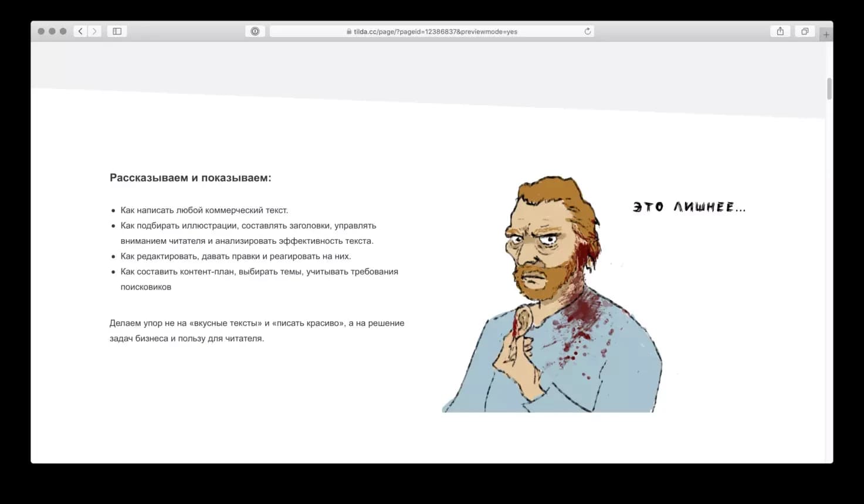Image resolution: width=864 pixels, height=504 pixels.
Task: Go forward to the next page
Action: pyautogui.click(x=94, y=31)
